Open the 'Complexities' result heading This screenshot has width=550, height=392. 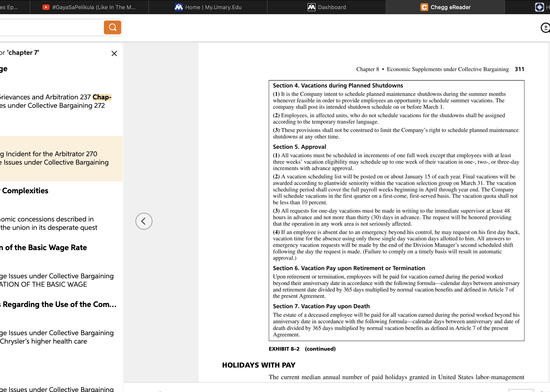24,191
